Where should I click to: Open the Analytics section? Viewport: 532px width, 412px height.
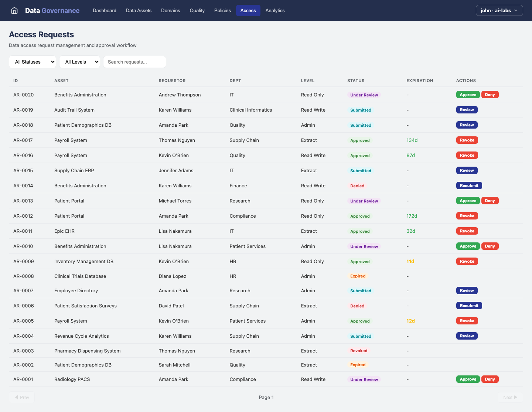pyautogui.click(x=275, y=10)
